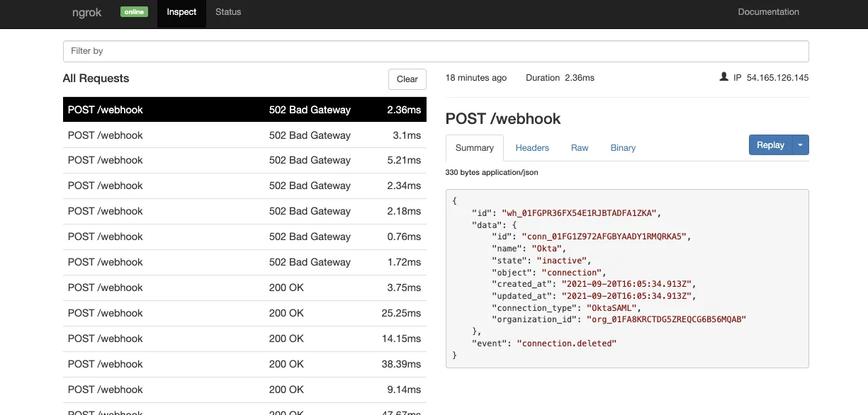868x415 pixels.
Task: Click the 330 bytes application/json text
Action: (492, 172)
